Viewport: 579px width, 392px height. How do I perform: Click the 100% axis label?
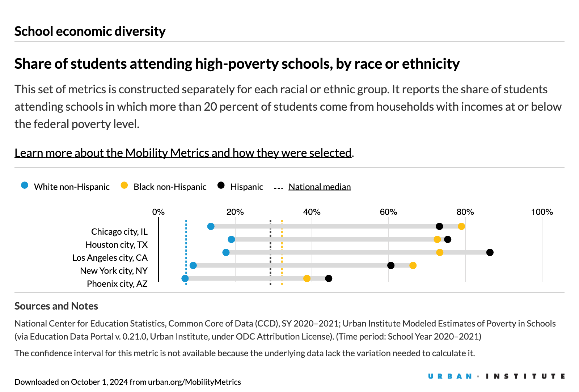click(542, 212)
